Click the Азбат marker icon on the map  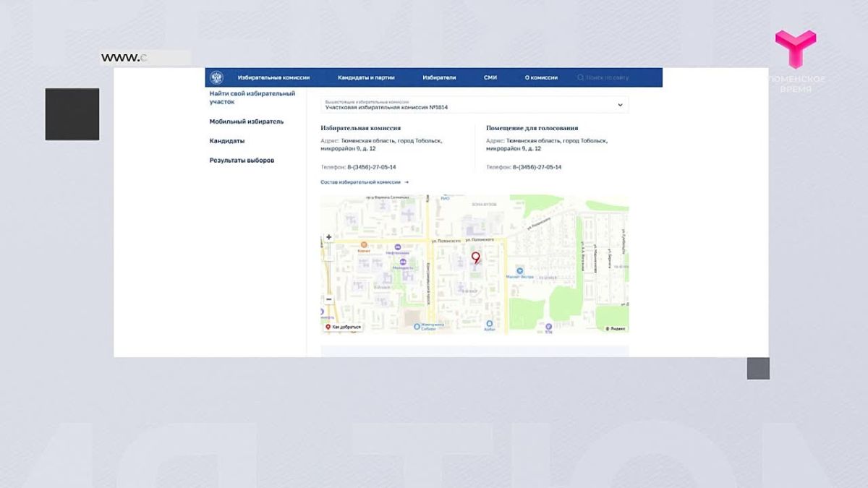click(x=490, y=322)
